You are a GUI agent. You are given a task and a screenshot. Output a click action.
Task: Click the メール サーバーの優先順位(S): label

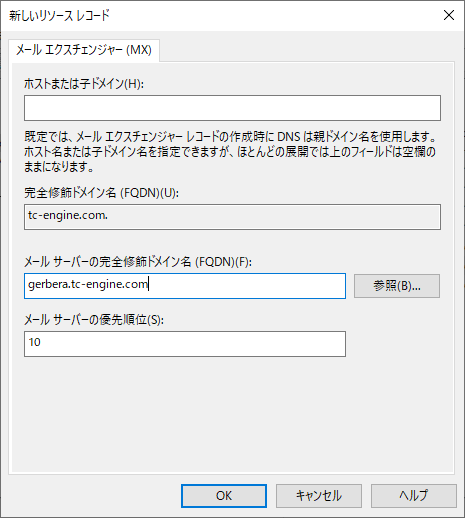pyautogui.click(x=94, y=320)
